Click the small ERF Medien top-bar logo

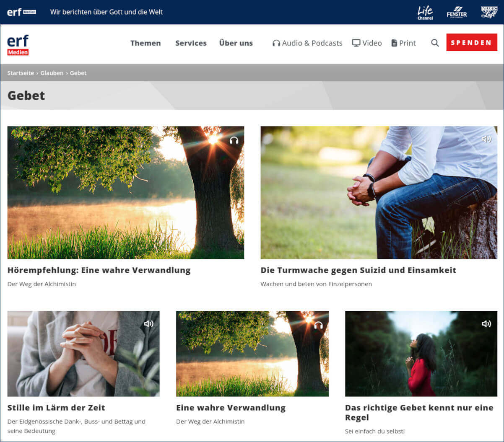click(x=21, y=12)
